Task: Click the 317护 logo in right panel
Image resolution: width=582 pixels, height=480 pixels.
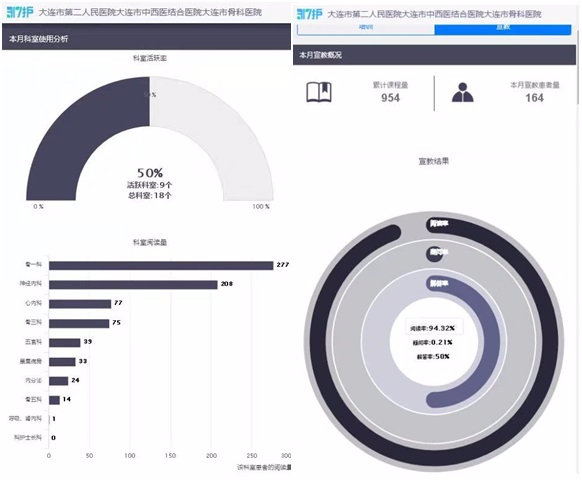Action: tap(309, 14)
